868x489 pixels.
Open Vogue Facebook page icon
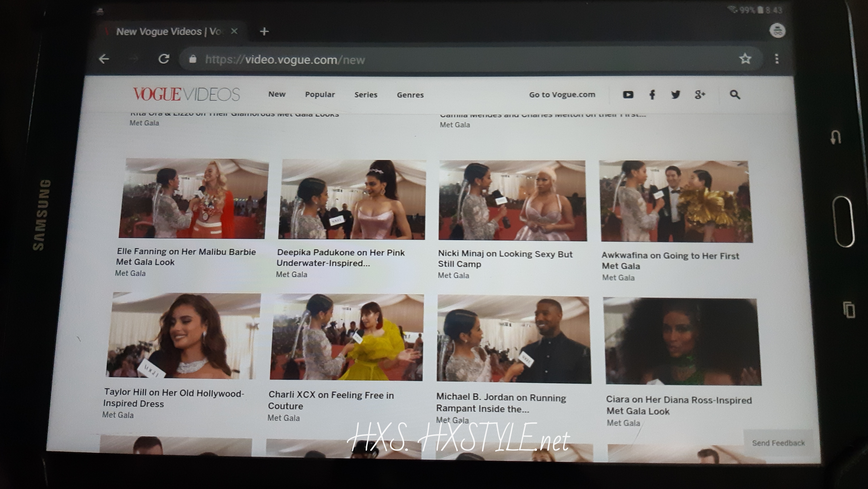coord(652,95)
